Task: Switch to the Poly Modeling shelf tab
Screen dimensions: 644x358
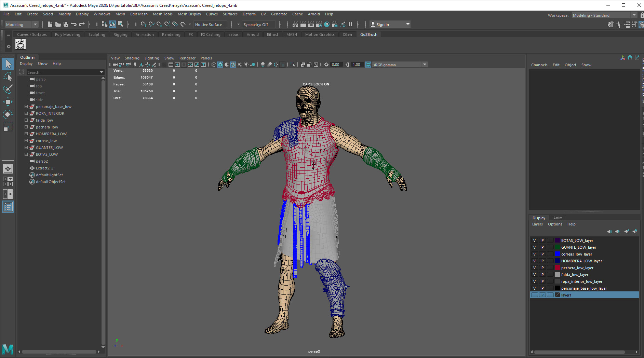Action: pos(67,35)
